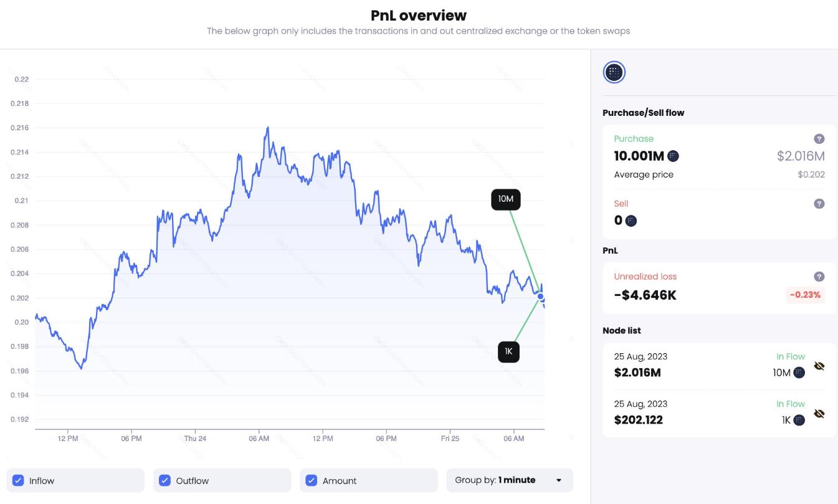
Task: Hide the $202.122 inflow node
Action: [819, 414]
